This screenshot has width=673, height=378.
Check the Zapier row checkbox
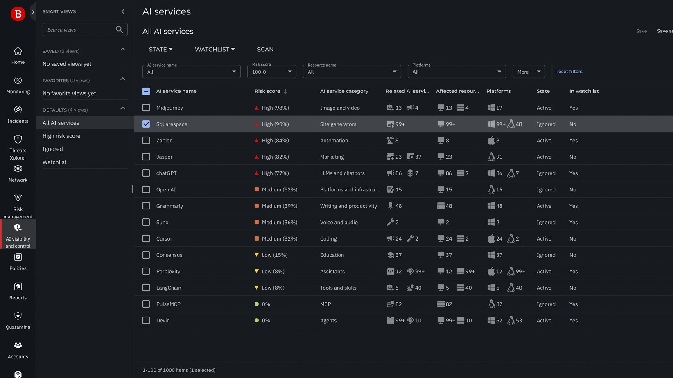pyautogui.click(x=146, y=140)
